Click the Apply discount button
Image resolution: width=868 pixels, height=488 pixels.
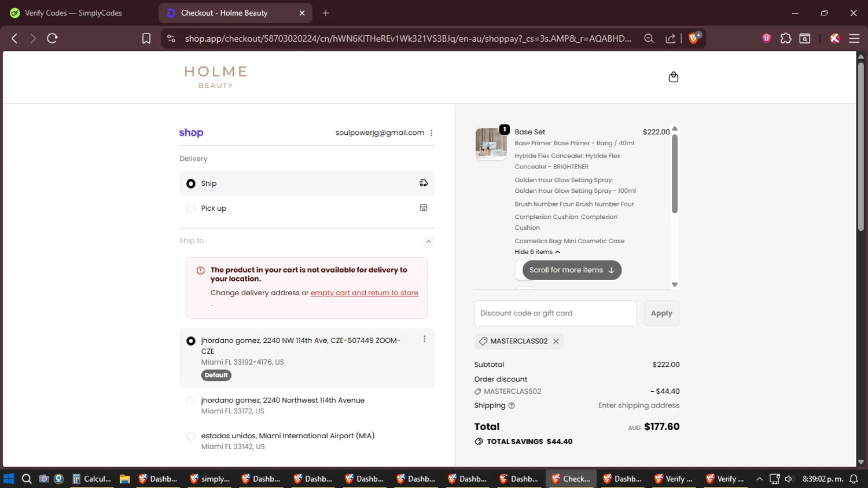(x=661, y=313)
